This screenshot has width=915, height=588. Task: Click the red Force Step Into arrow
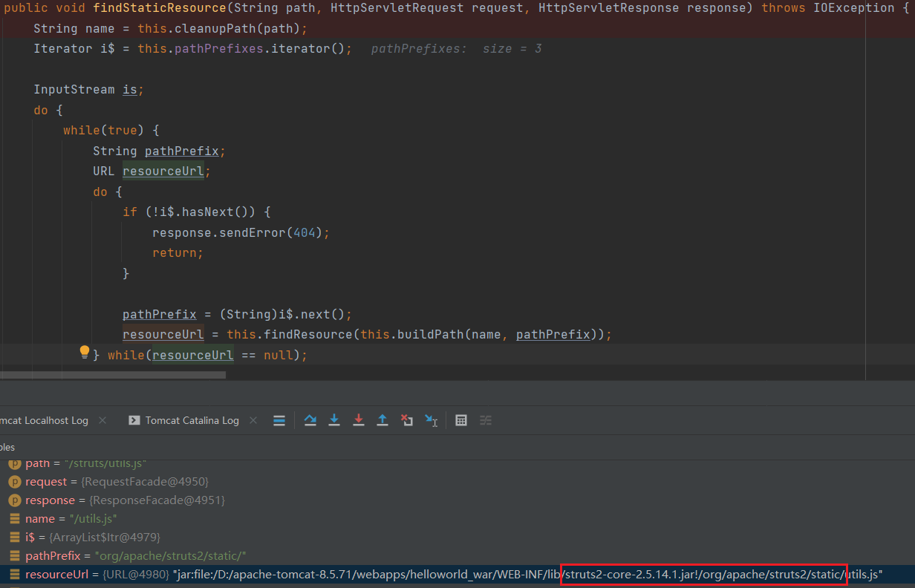(x=359, y=420)
